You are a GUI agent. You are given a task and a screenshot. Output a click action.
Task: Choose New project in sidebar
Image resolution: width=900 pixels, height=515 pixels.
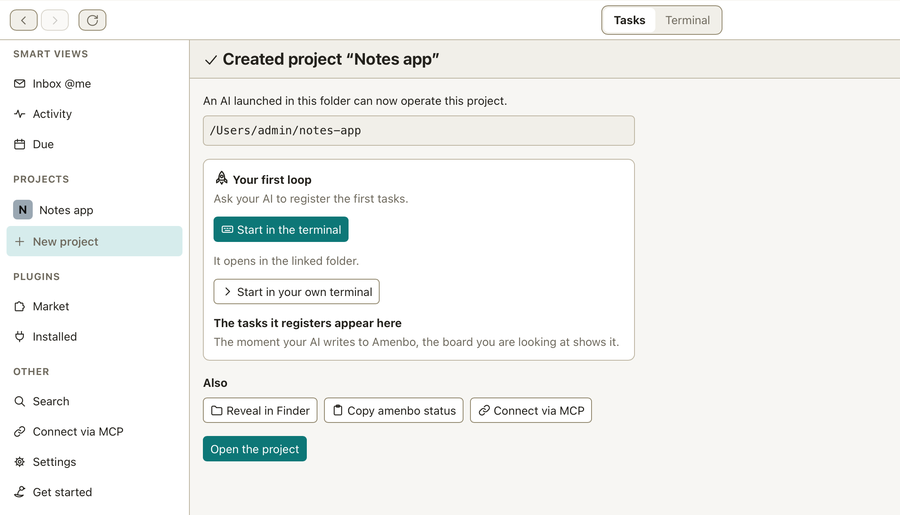(94, 241)
